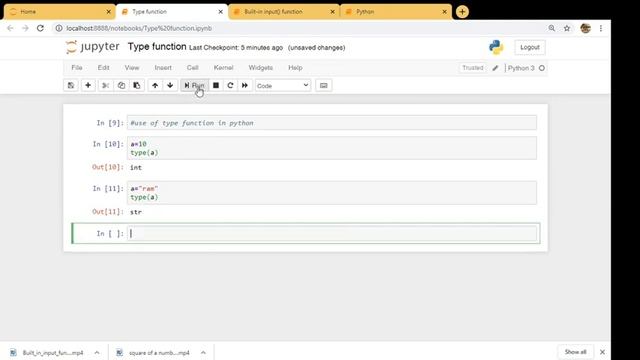Move the selected cell down with the arrow
Image resolution: width=640 pixels, height=360 pixels.
tap(170, 85)
